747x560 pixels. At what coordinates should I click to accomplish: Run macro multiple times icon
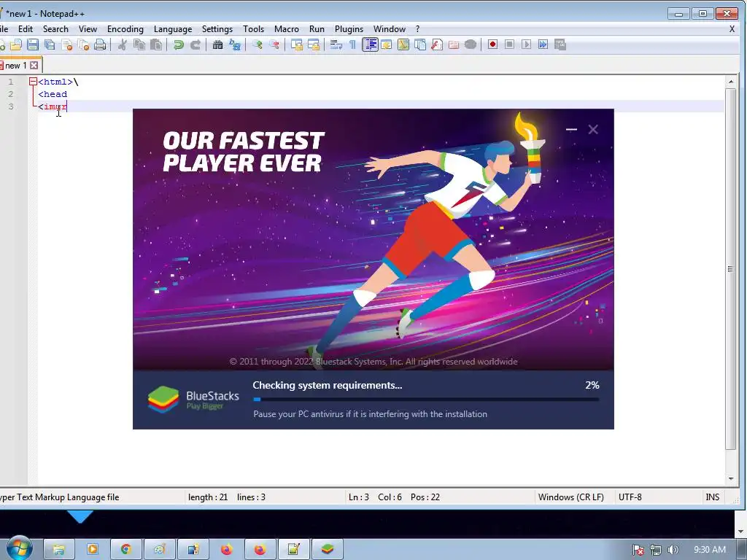tap(543, 44)
